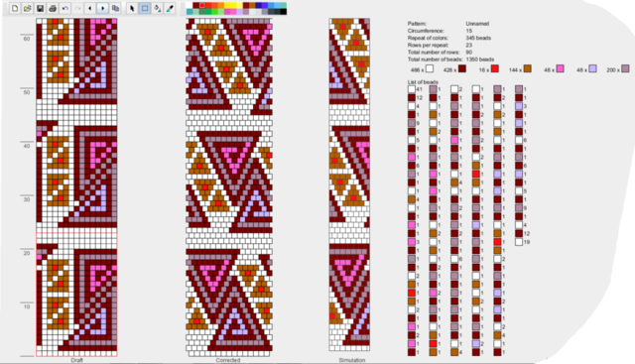Select the black color in palette
This screenshot has height=364, width=635.
[x=284, y=12]
